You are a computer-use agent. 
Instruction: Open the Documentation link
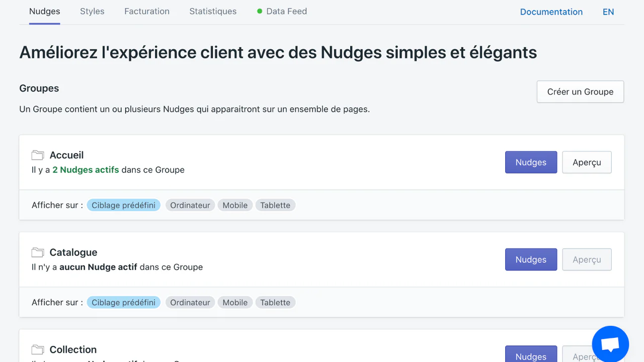tap(551, 12)
